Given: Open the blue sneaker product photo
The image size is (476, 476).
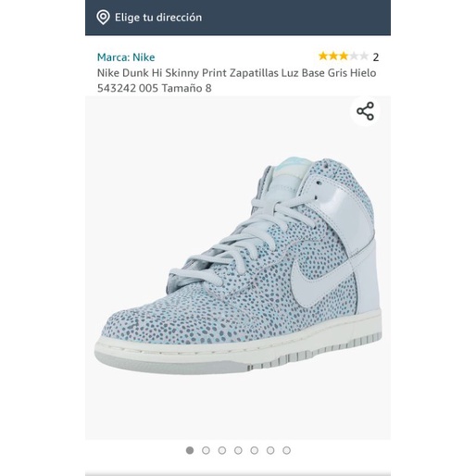Looking at the screenshot, I should pyautogui.click(x=238, y=268).
